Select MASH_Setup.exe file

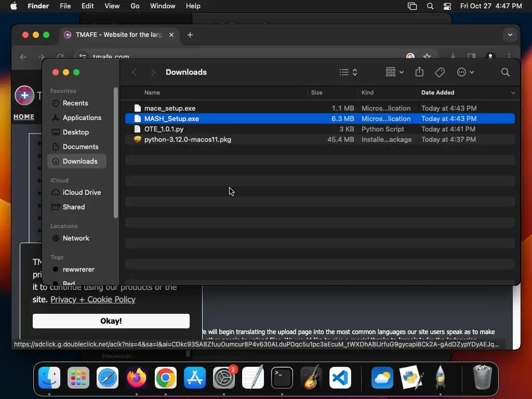coord(320,119)
